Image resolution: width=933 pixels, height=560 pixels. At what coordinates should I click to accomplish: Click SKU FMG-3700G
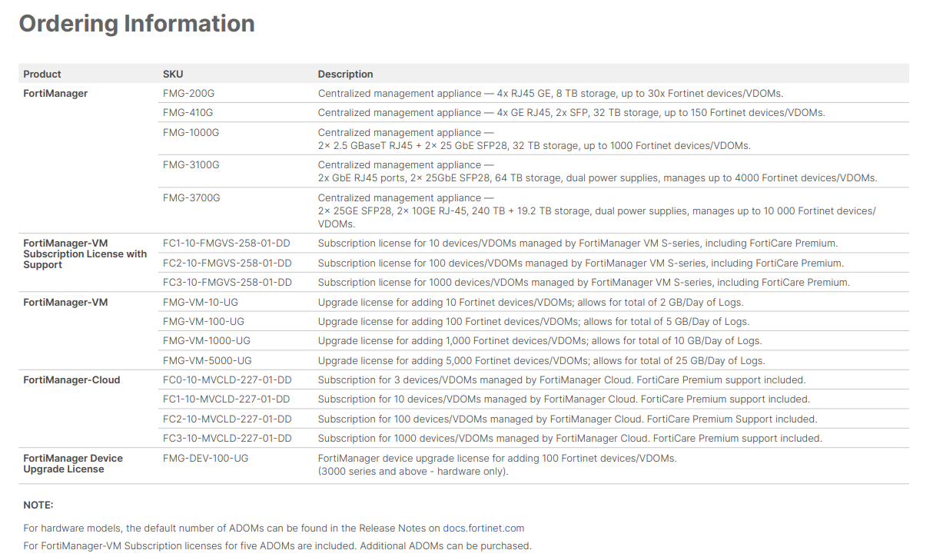[x=191, y=197]
